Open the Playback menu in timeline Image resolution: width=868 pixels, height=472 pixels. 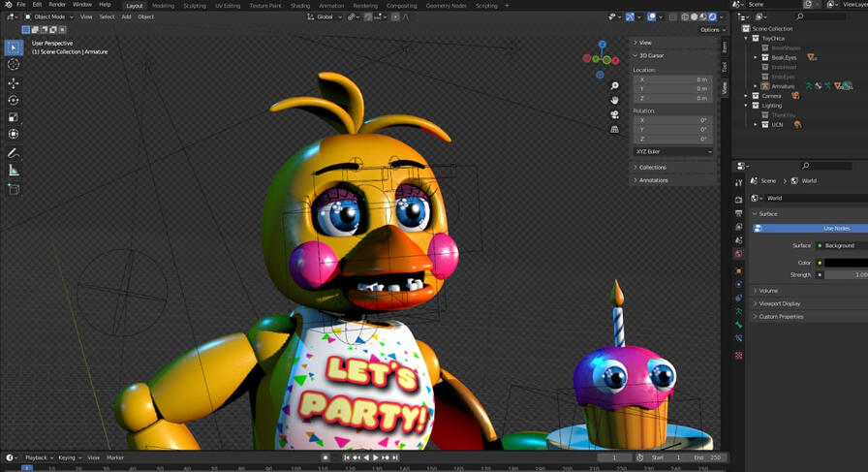39,457
